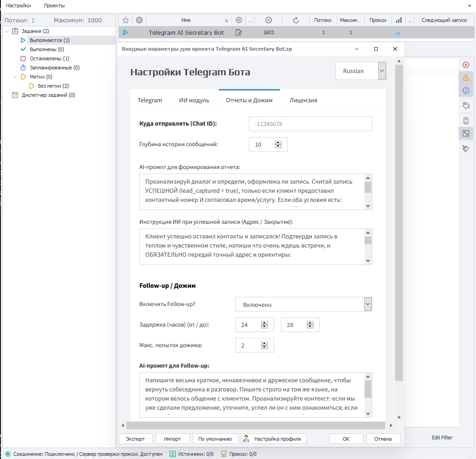Image resolution: width=476 pixels, height=459 pixels.
Task: Select Выполняются (1) in the task tree
Action: point(49,40)
